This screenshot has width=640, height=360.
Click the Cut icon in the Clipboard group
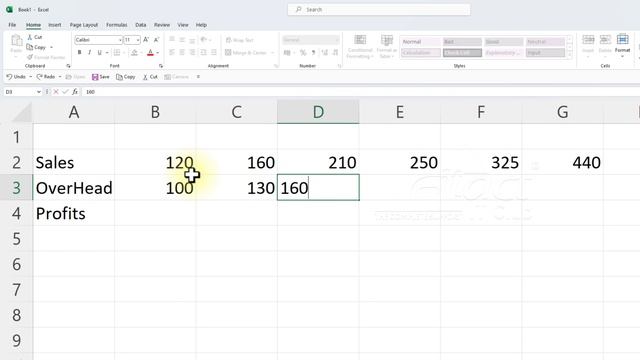[30, 37]
